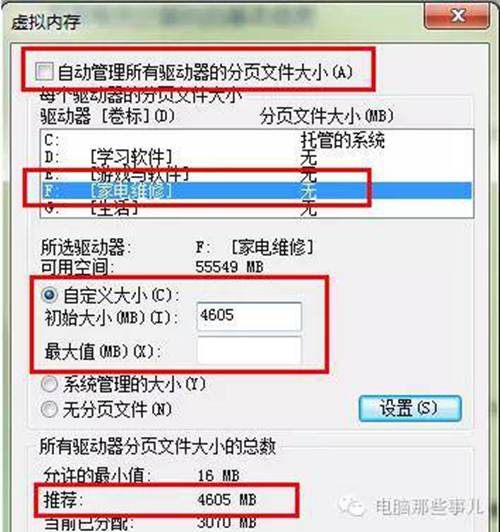Image resolution: width=500 pixels, height=532 pixels.
Task: Click the WeChat watermark logo icon
Action: 352,507
